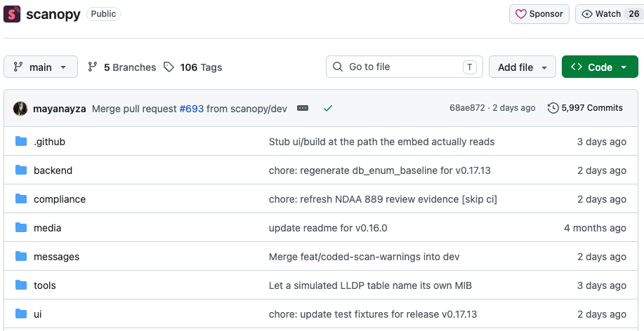This screenshot has height=331, width=644.
Task: Open the 5,997 Commits history link
Action: point(585,108)
